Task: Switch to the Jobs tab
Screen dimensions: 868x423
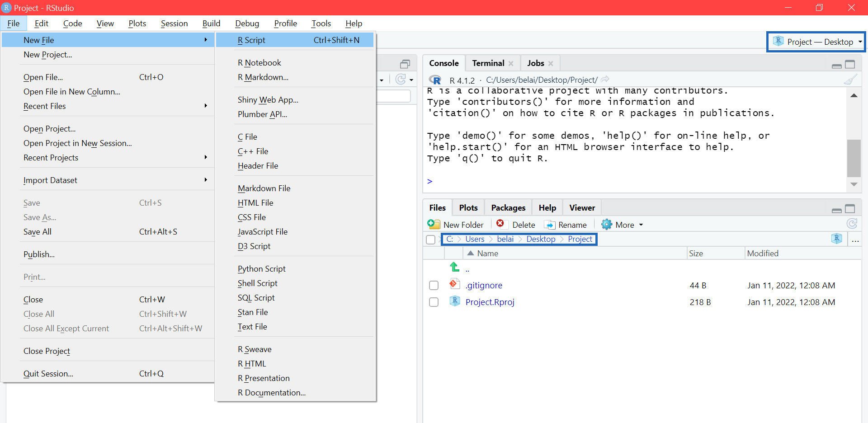Action: click(x=535, y=63)
